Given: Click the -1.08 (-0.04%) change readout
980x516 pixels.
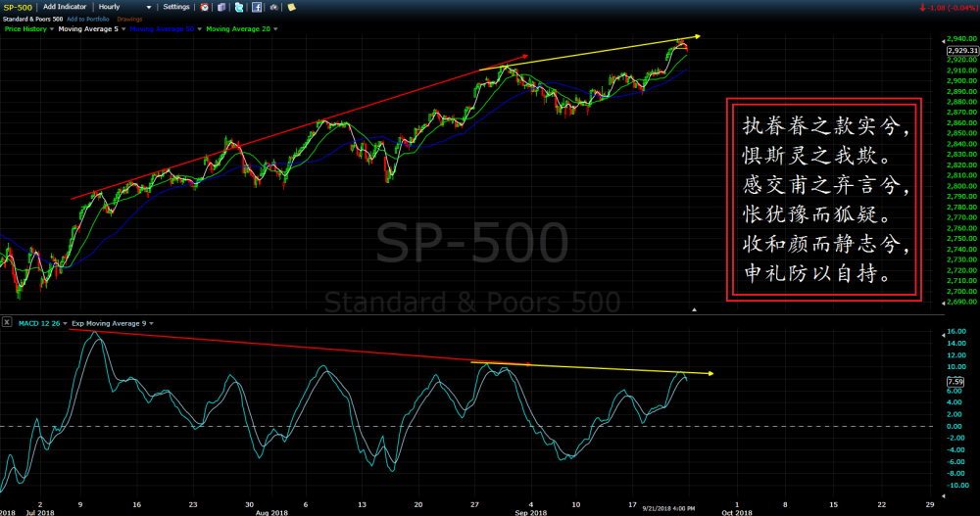Looking at the screenshot, I should pyautogui.click(x=948, y=8).
